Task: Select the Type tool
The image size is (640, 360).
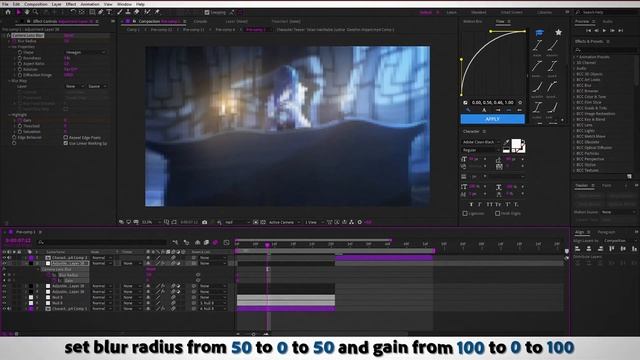Action: 109,12
